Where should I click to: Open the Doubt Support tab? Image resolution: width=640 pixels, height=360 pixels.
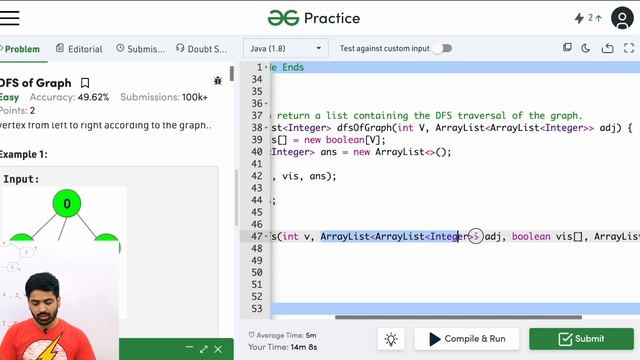tap(202, 49)
